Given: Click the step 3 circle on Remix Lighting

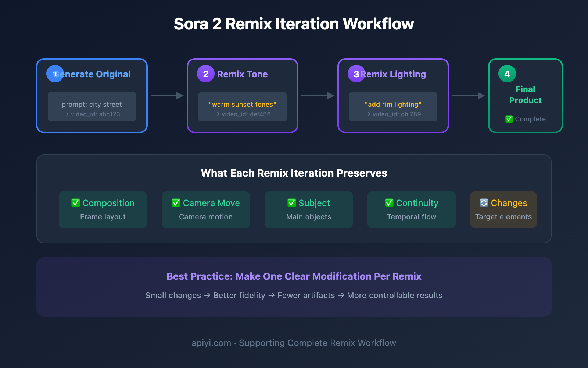Looking at the screenshot, I should [x=356, y=74].
